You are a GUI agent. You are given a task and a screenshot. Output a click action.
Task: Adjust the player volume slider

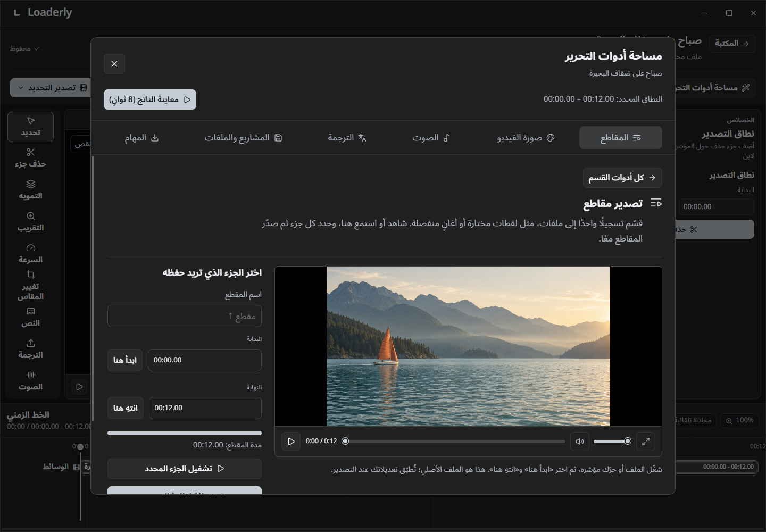click(x=612, y=441)
